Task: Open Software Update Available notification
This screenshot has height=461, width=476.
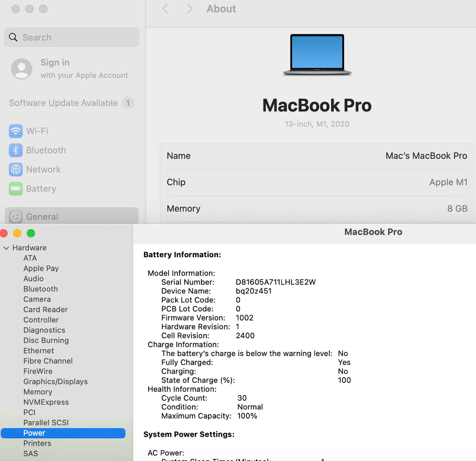Action: (x=71, y=103)
